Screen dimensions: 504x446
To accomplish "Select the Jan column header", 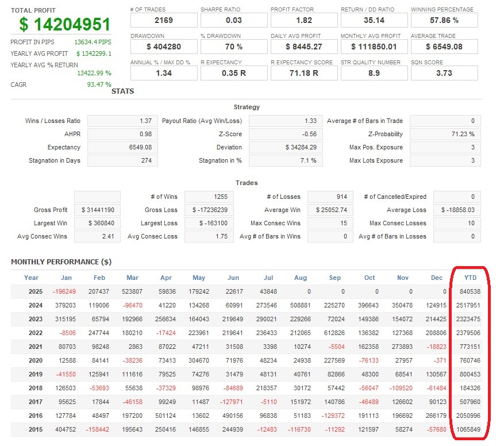I will pyautogui.click(x=66, y=278).
